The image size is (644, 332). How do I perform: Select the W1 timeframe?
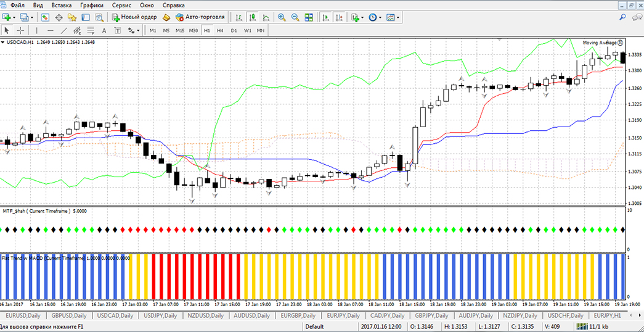coord(247,30)
